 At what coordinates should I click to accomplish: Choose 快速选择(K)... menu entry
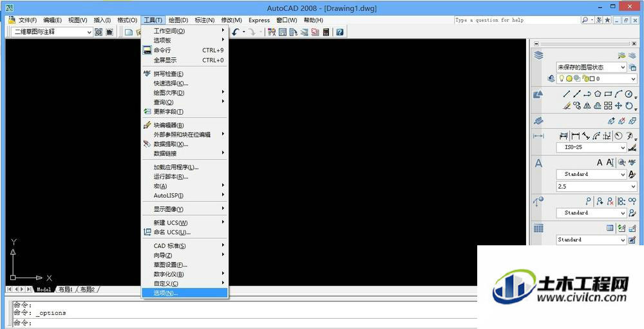[185, 84]
